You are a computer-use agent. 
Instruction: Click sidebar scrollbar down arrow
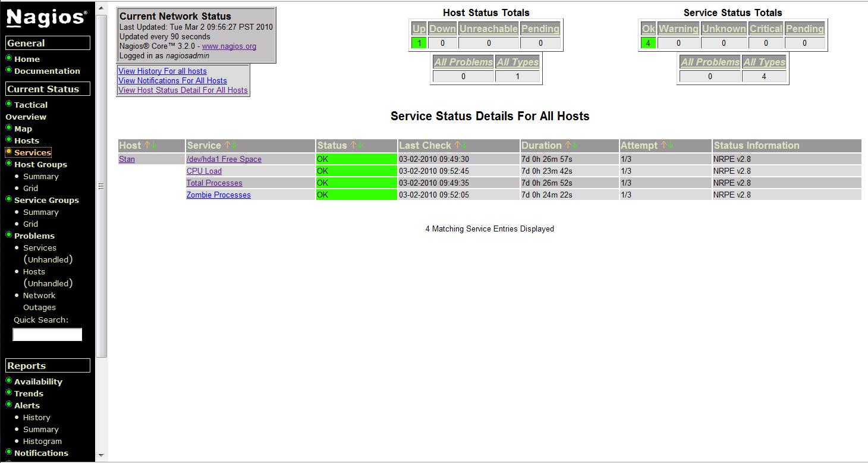click(101, 455)
